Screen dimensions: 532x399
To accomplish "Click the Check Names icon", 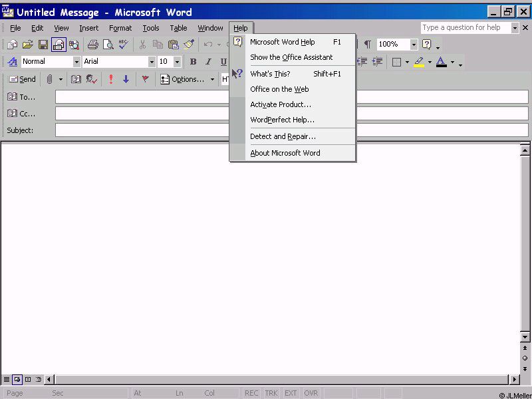I will point(92,79).
